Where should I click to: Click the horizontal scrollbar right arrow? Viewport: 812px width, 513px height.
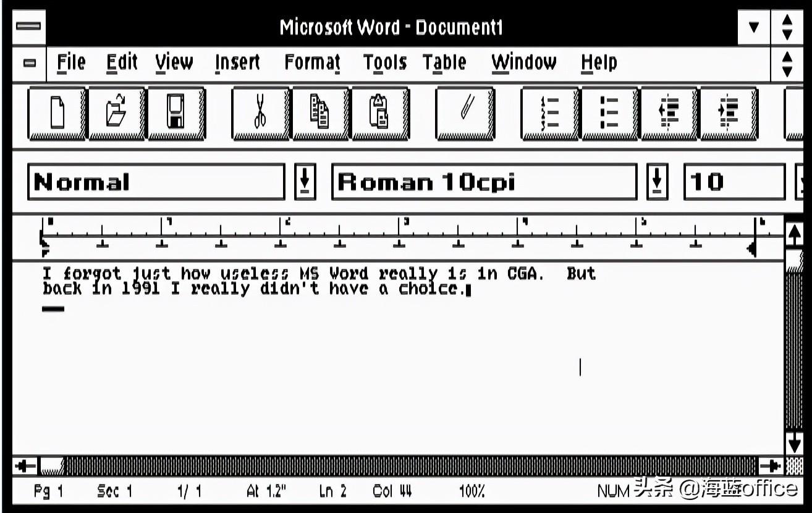coord(771,466)
